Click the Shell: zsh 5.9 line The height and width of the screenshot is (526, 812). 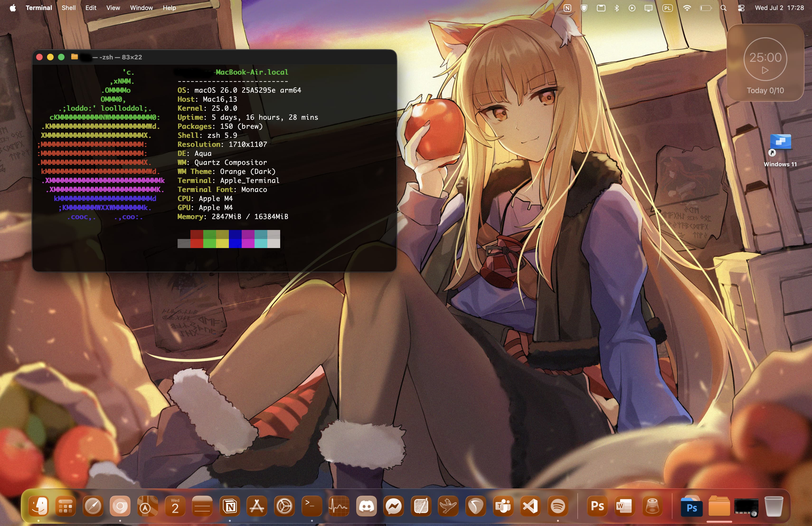207,135
